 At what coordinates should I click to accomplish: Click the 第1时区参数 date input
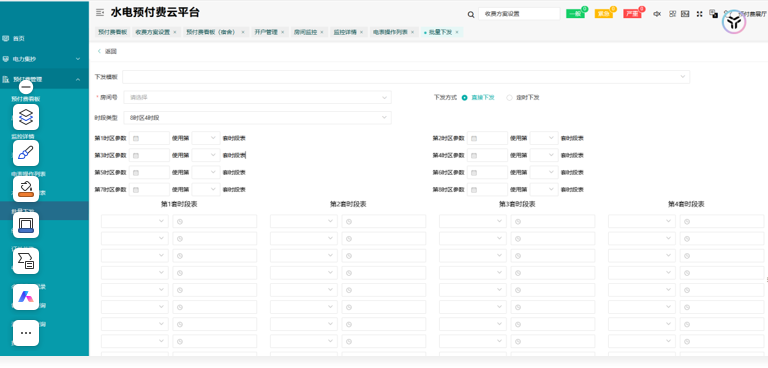click(149, 138)
